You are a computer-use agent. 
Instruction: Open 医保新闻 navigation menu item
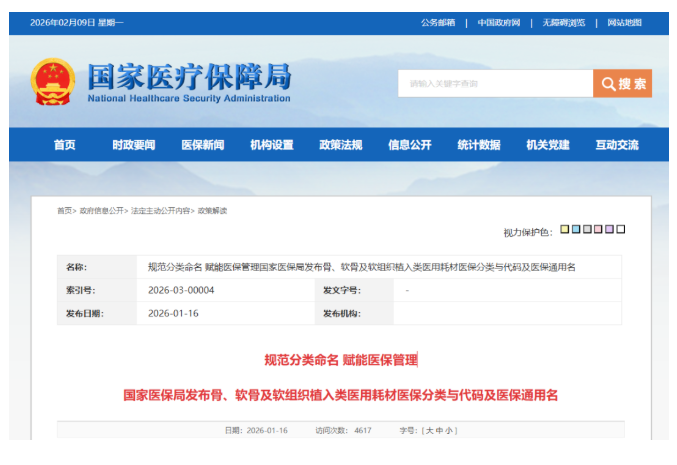click(203, 145)
